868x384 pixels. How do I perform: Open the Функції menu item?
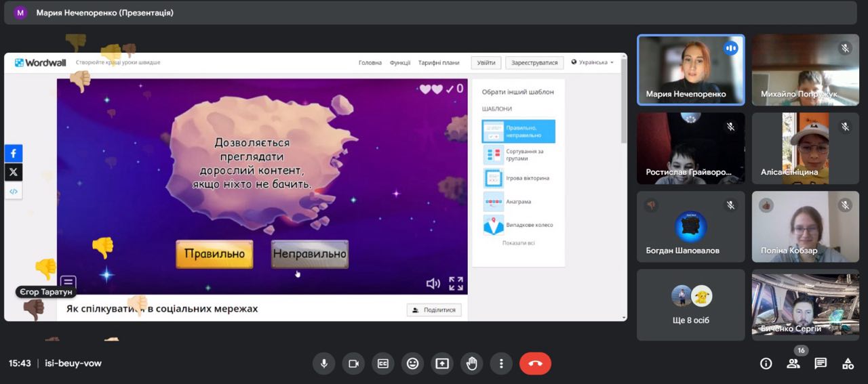[400, 63]
